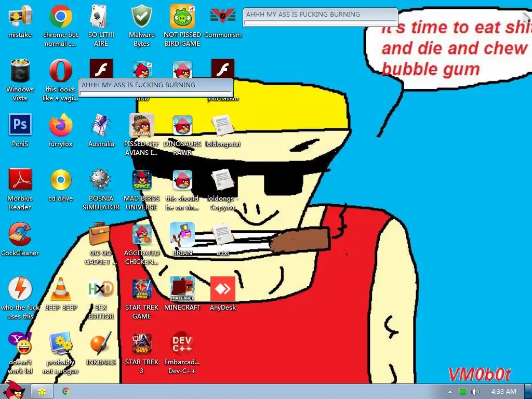Click the Chrome taskbar button

pos(66,392)
